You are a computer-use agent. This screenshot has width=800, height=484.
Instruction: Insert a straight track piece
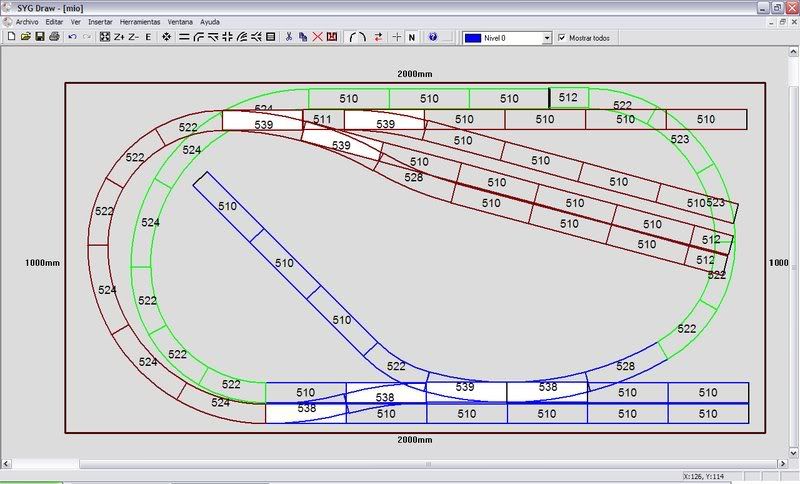[184, 37]
